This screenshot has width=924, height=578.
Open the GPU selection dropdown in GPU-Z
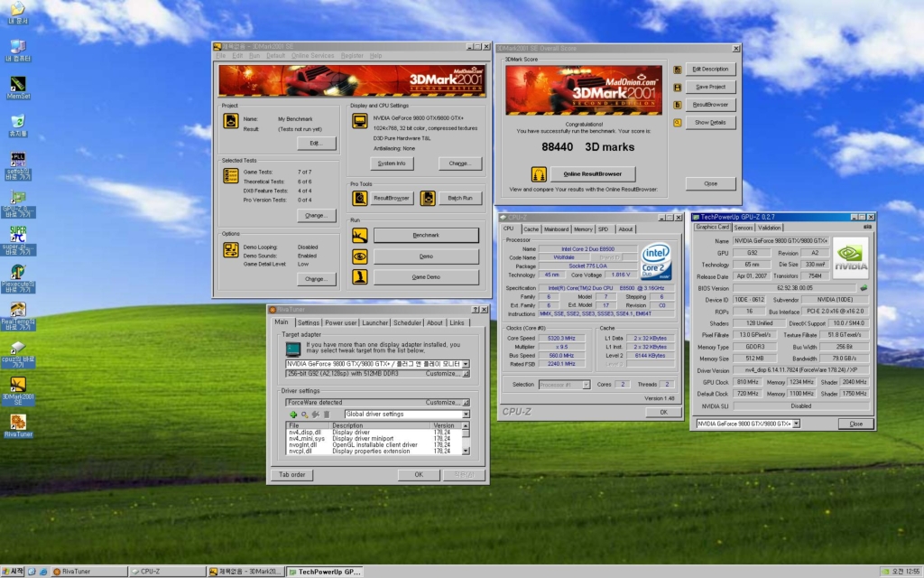[796, 424]
